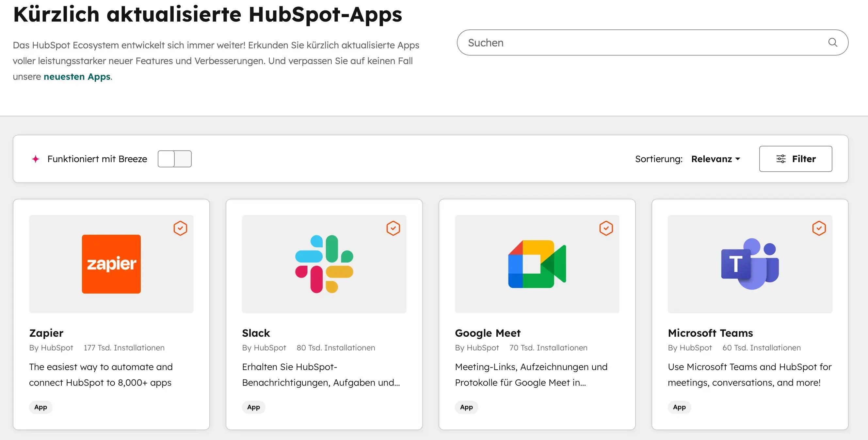This screenshot has width=868, height=440.
Task: Click certified badge on Zapier card
Action: (x=180, y=228)
